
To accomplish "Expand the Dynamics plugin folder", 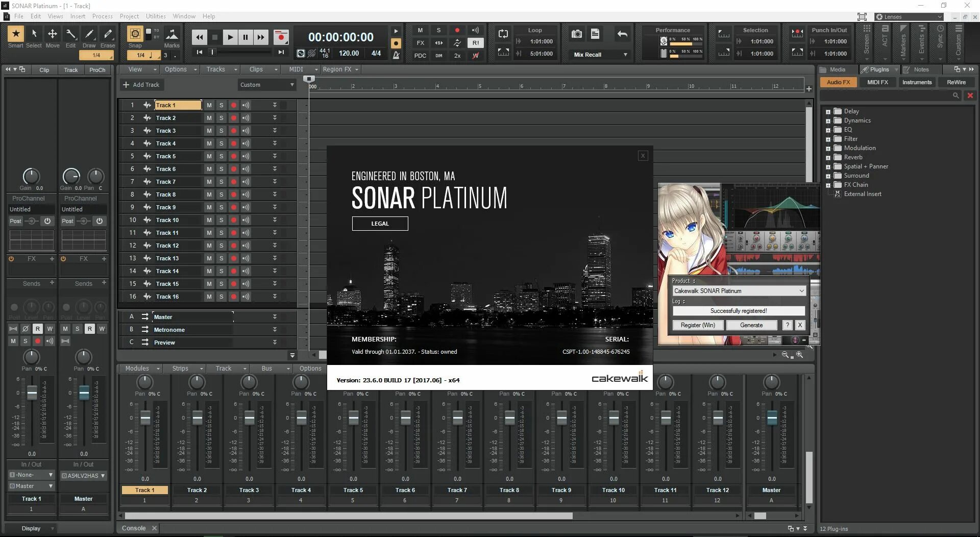I will click(828, 121).
